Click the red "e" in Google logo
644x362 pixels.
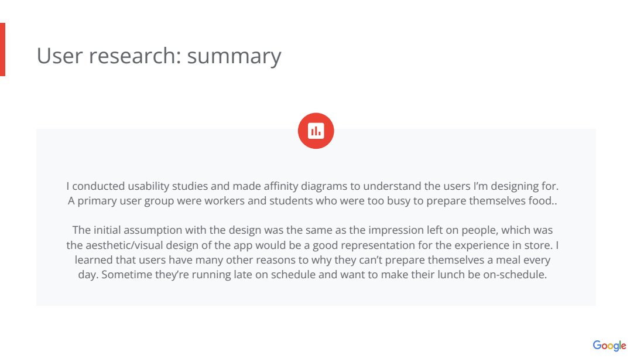pos(623,346)
